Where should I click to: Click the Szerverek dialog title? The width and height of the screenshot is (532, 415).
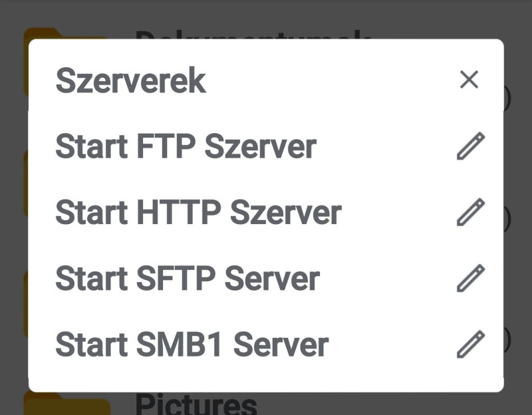click(130, 80)
